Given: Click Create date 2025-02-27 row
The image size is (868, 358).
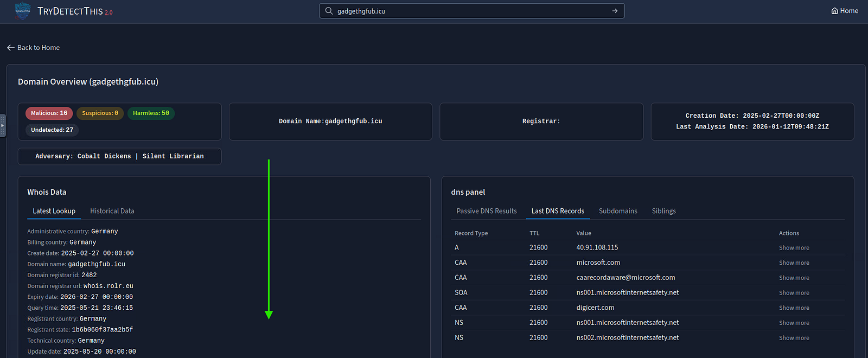Looking at the screenshot, I should point(80,253).
